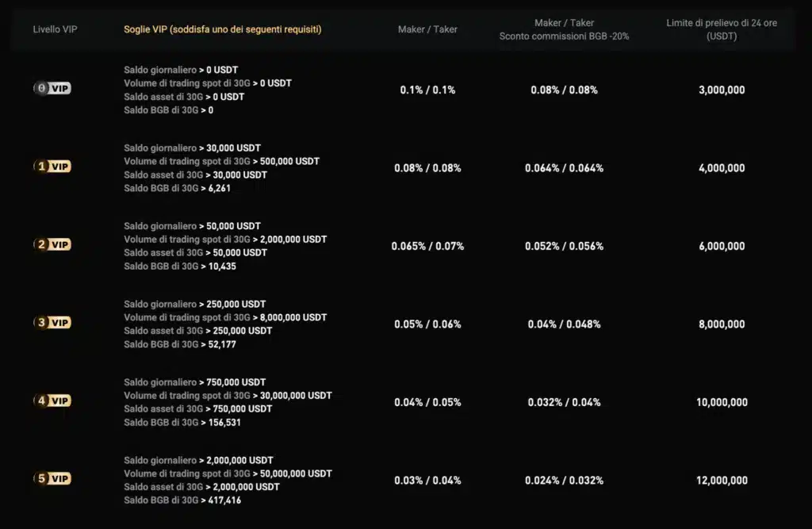Click the "Soglie VIP" requirements header
812x529 pixels.
222,29
